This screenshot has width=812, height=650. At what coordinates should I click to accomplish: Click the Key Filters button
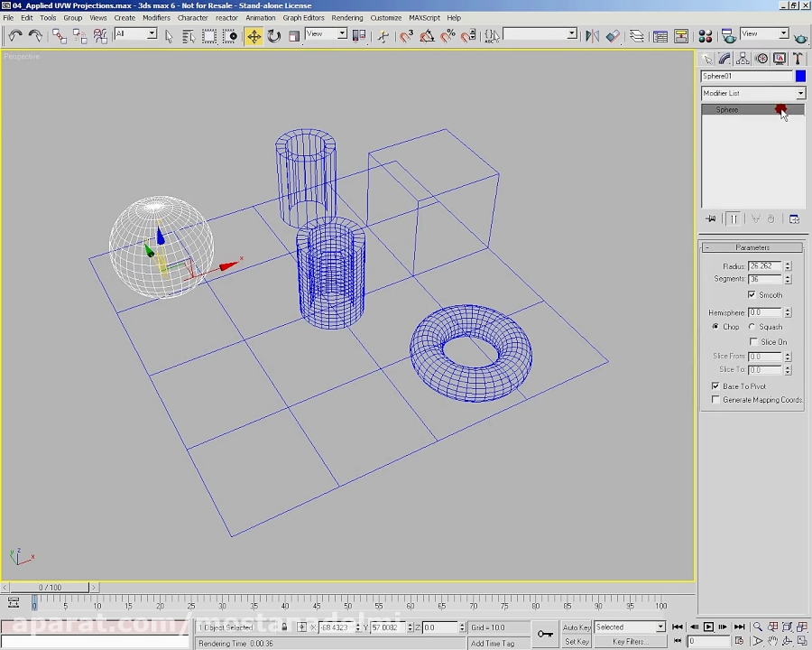[629, 642]
